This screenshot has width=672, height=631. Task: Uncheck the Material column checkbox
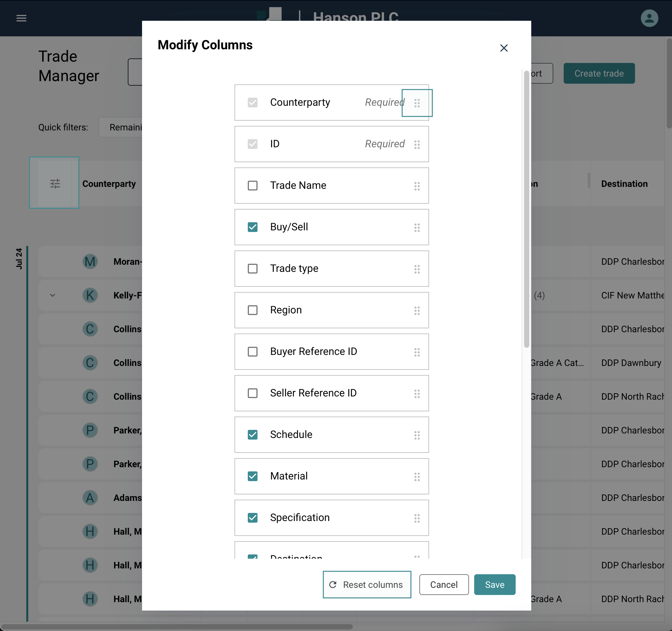coord(253,476)
